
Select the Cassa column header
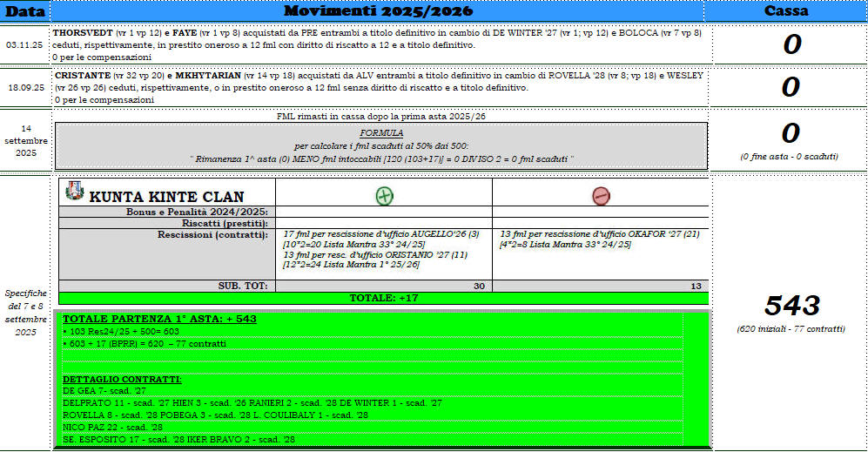(x=786, y=10)
